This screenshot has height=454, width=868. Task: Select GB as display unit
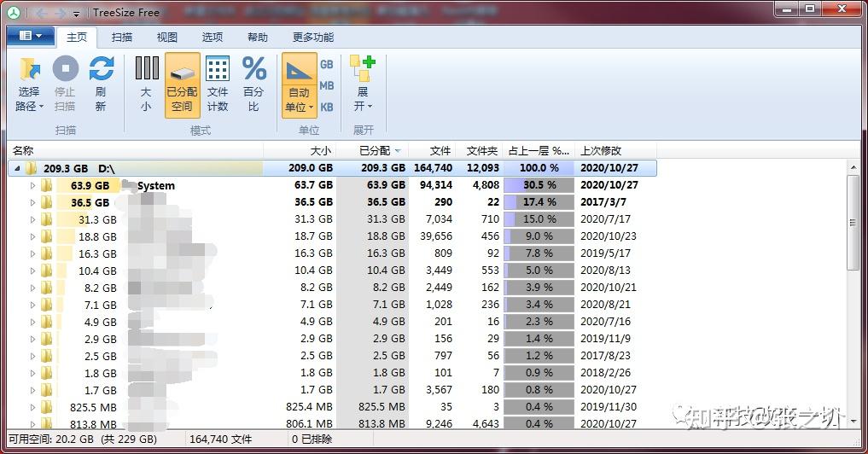tap(327, 64)
